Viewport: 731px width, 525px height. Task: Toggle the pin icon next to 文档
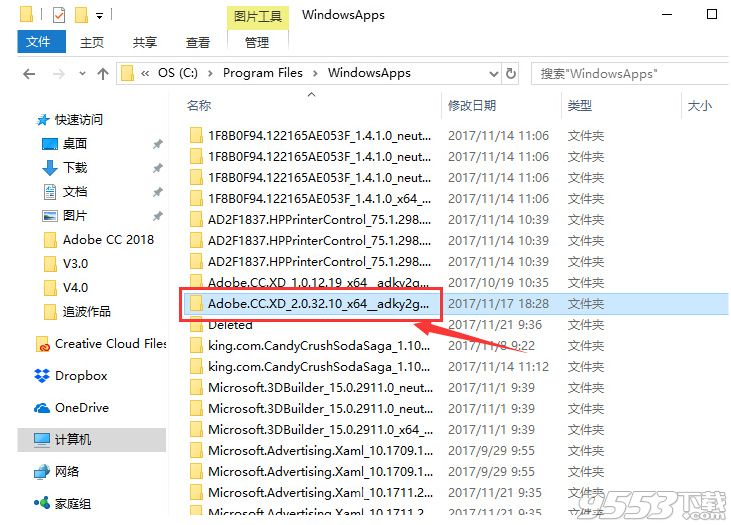tap(158, 192)
